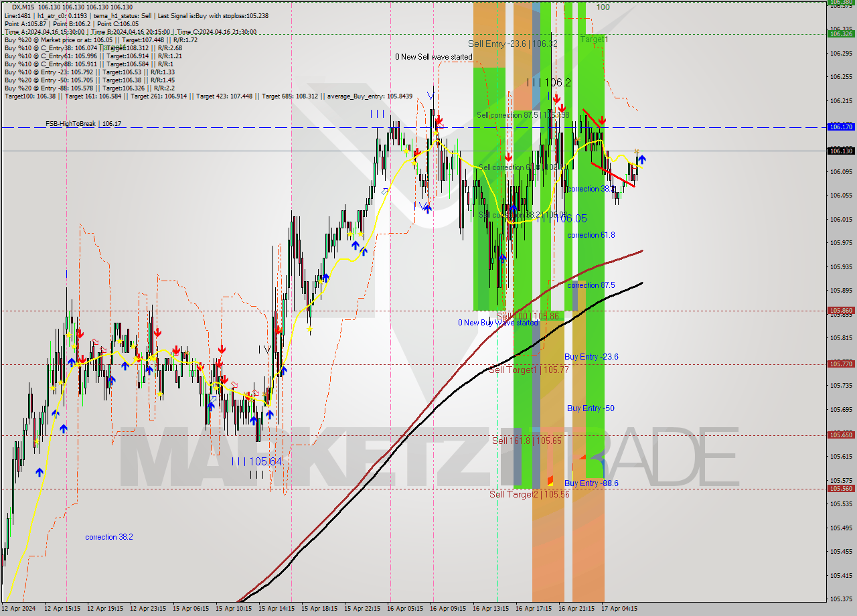Click '15 Apr 14:15' on the time axis
This screenshot has width=857, height=616.
tap(277, 609)
